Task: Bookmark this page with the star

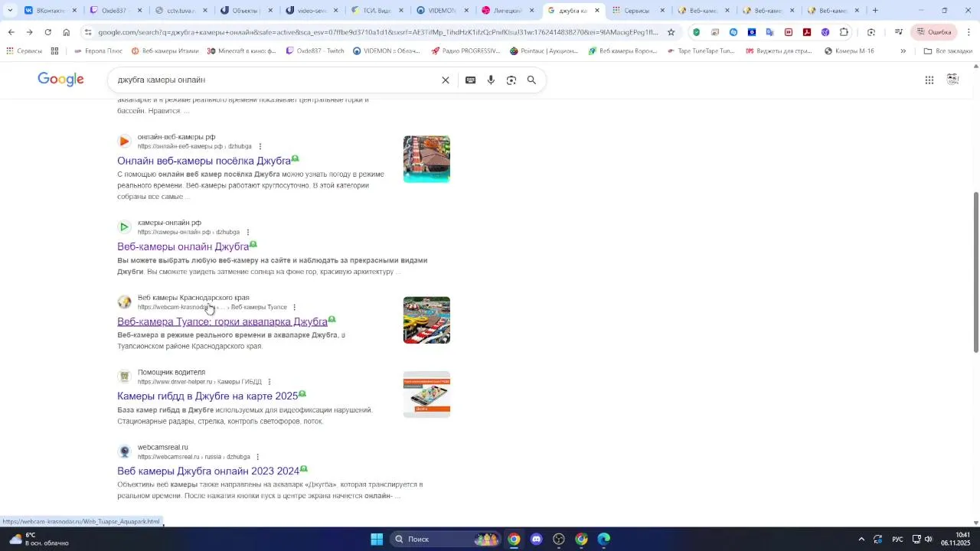Action: coord(671,32)
